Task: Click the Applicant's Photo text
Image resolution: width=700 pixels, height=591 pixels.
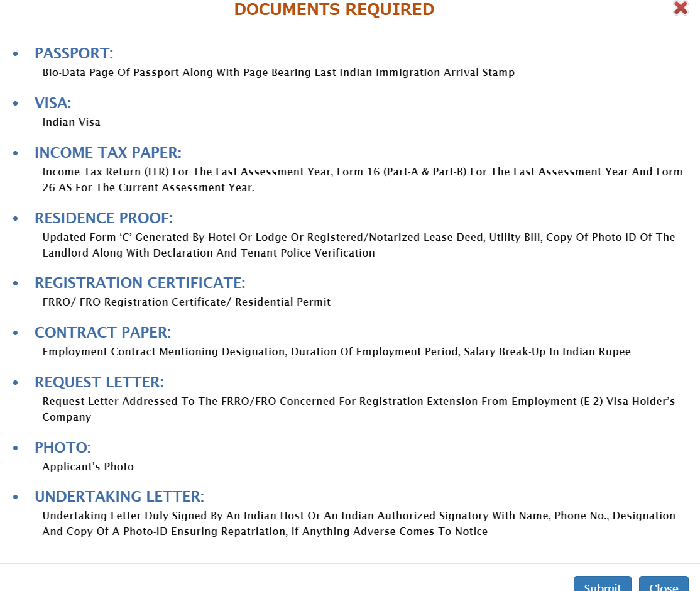Action: (88, 467)
